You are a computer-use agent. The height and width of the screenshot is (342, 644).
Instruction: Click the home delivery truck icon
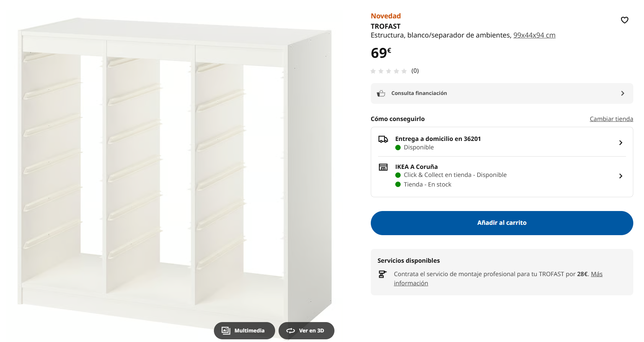tap(383, 139)
